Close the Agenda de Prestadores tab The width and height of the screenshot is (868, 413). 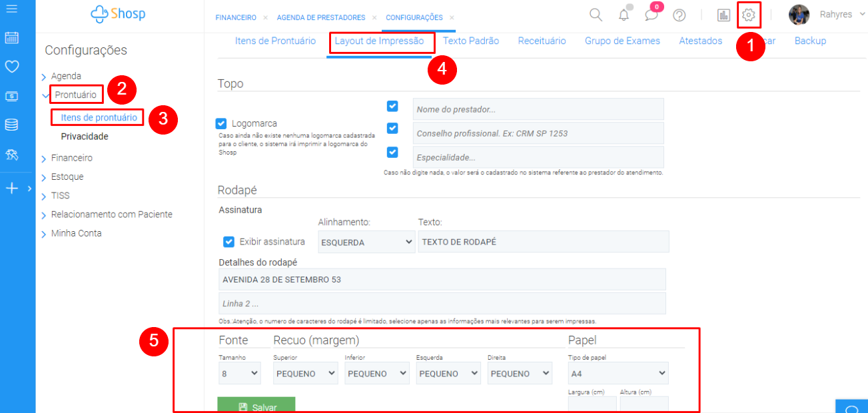coord(374,17)
